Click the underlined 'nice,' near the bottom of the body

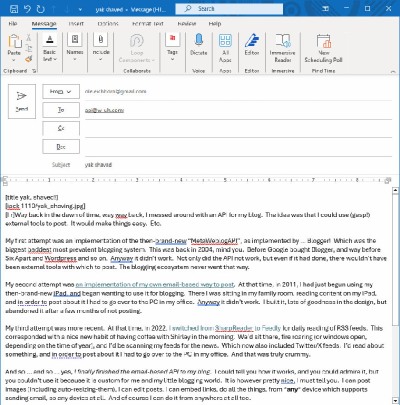coord(287,380)
